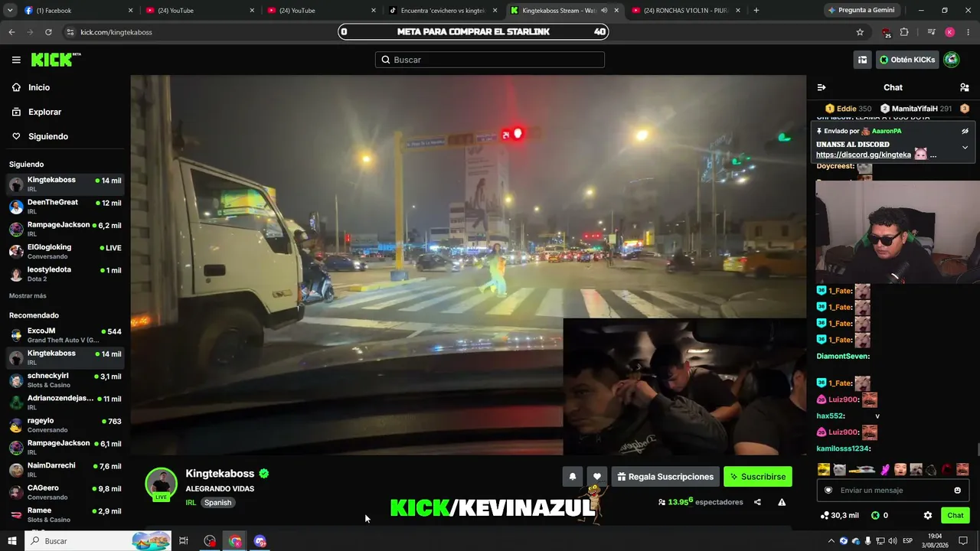The height and width of the screenshot is (551, 980).
Task: Collapse the chat panel with arrow icon
Action: [x=822, y=87]
